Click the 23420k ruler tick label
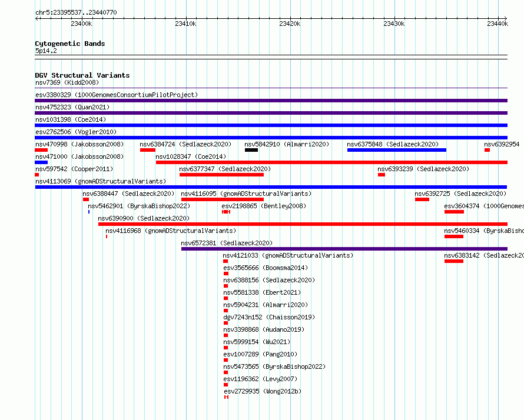Screen dimensions: 524x420 pos(290,24)
